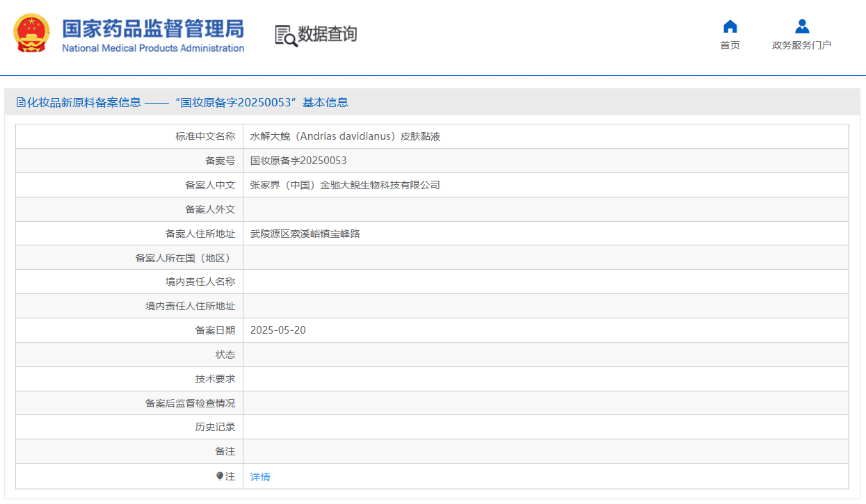Screen dimensions: 866x504
Task: Click the 状态 label
Action: coord(225,355)
